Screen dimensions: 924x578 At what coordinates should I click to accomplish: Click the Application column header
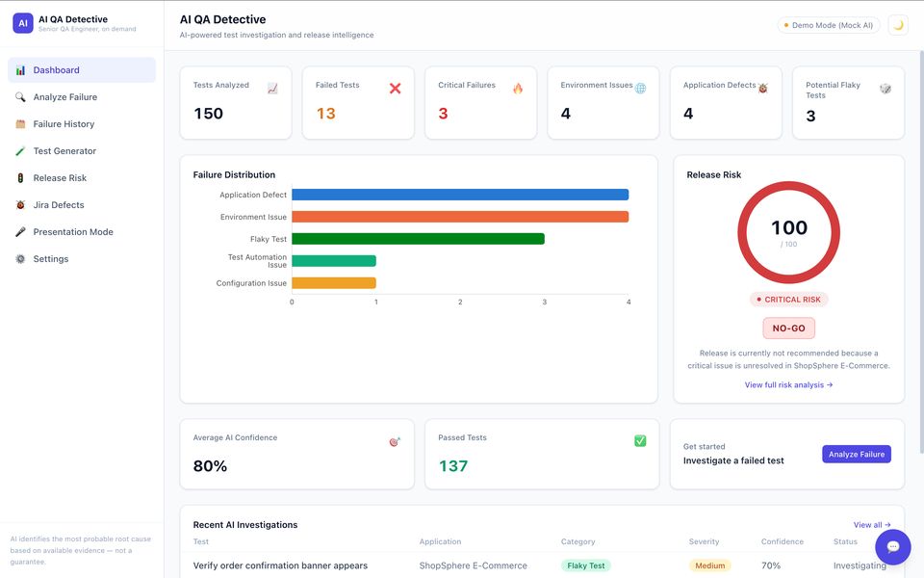(440, 541)
